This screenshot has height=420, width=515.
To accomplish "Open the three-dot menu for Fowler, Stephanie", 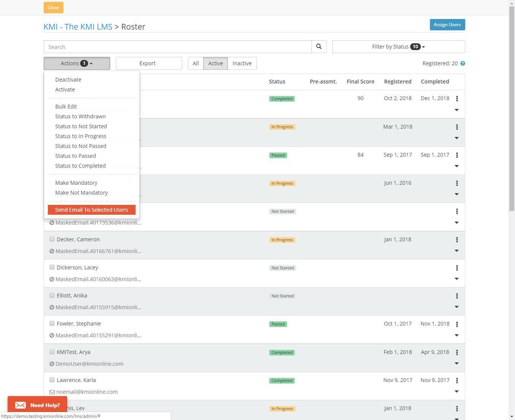I will [457, 324].
